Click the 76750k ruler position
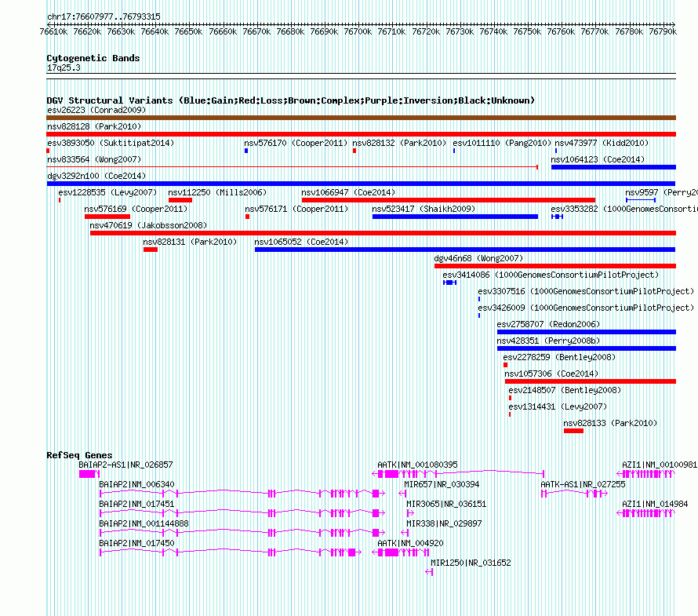698x616 pixels. [527, 31]
